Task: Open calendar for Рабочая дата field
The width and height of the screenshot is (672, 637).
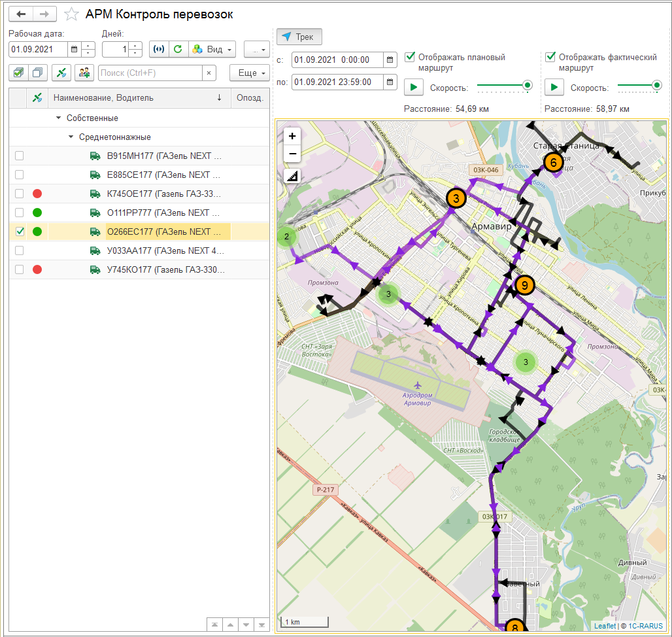Action: [x=74, y=49]
